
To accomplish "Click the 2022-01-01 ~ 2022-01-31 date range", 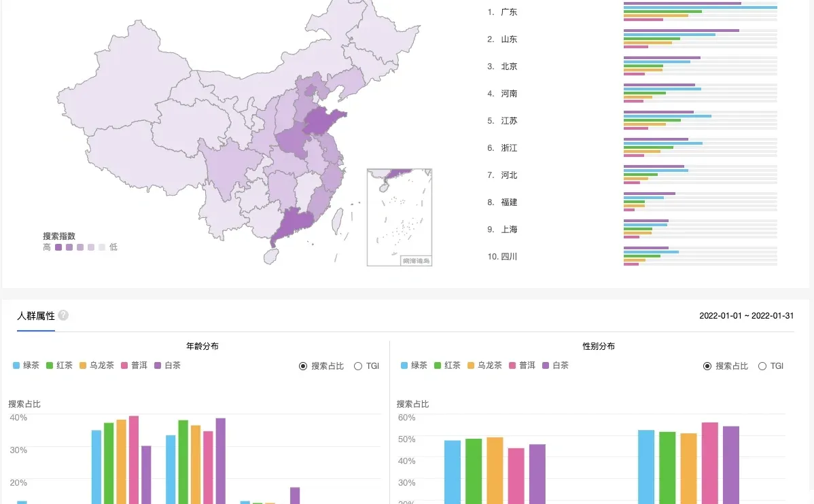I will (x=746, y=316).
